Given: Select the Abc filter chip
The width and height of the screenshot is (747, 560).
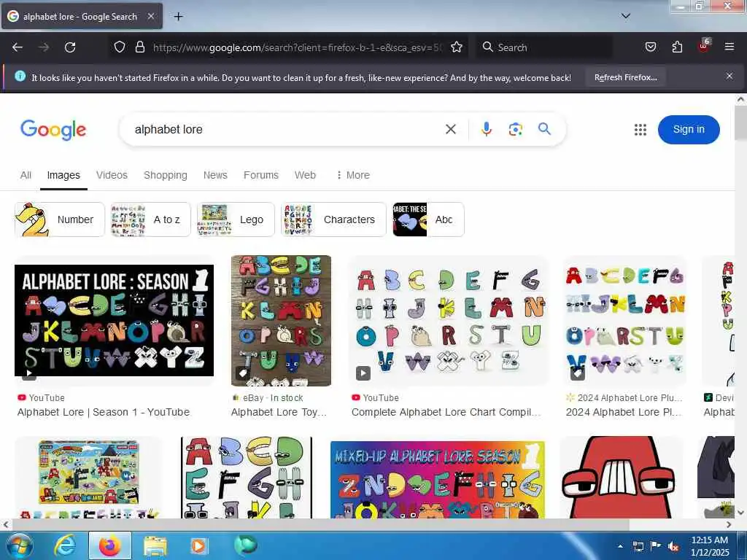Looking at the screenshot, I should [x=428, y=219].
